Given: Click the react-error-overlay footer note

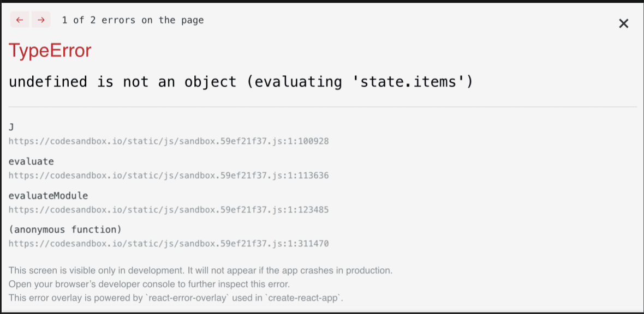Looking at the screenshot, I should pyautogui.click(x=175, y=298).
